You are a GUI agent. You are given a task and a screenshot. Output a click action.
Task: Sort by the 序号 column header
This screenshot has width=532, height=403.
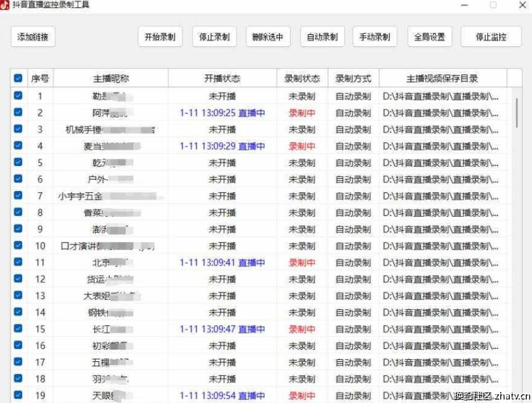tap(40, 78)
